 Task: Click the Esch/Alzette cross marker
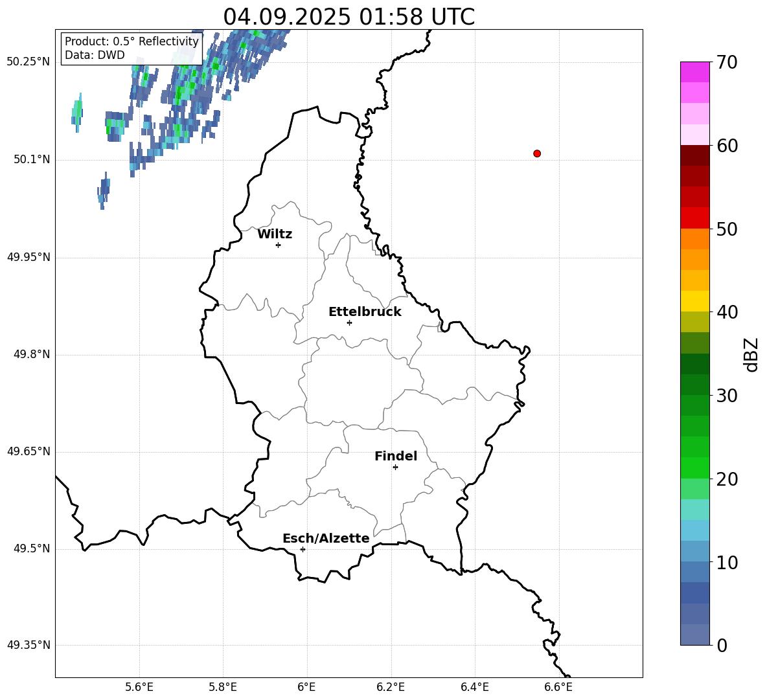click(303, 549)
